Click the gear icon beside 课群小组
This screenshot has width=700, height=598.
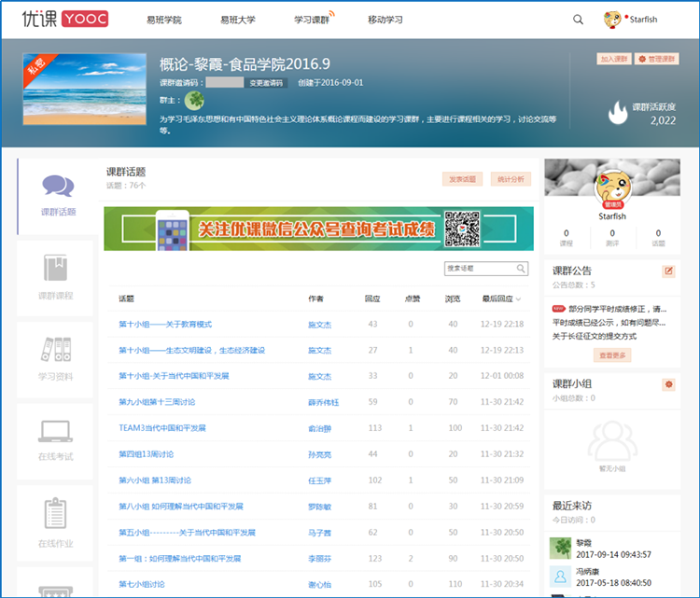[x=668, y=384]
